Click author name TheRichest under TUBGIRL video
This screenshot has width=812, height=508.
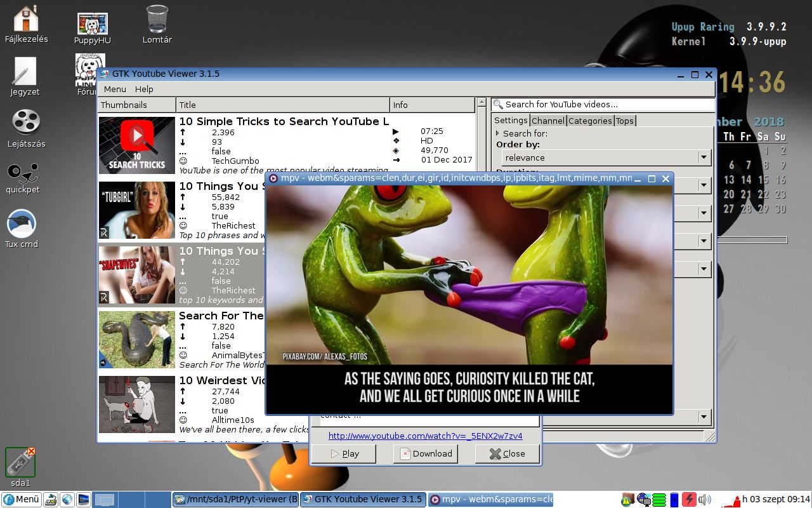coord(233,225)
